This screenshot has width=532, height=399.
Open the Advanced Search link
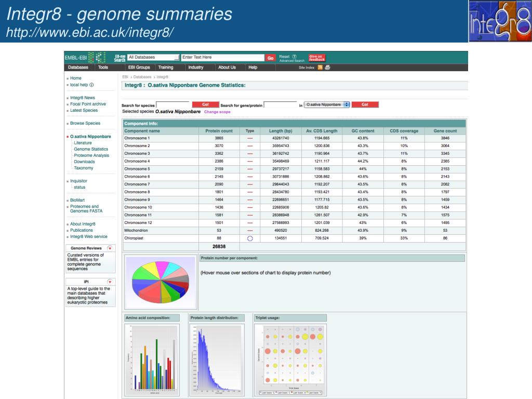point(292,61)
